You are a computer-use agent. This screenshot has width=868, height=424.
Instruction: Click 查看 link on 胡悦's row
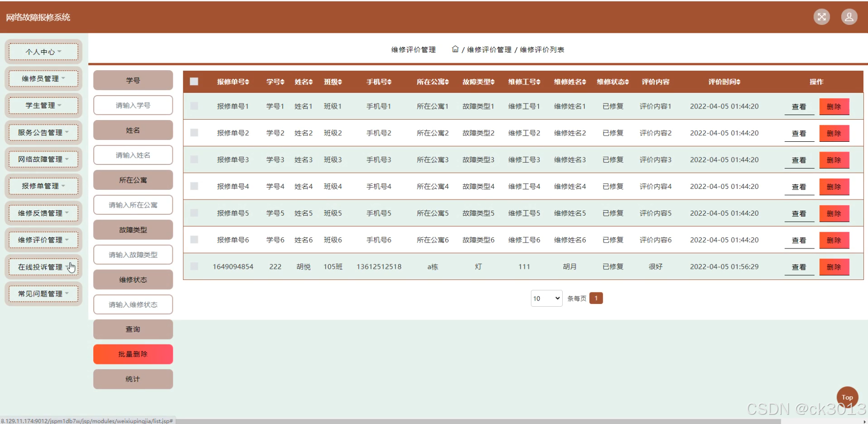pyautogui.click(x=800, y=267)
